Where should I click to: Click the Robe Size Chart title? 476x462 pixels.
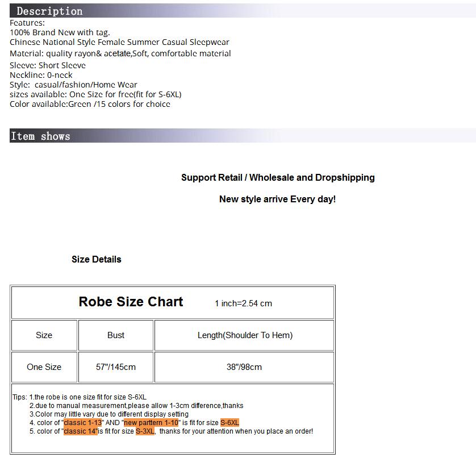click(x=131, y=302)
